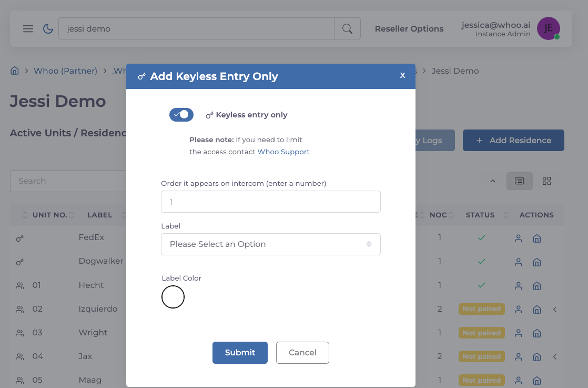Click jessica@whoo.ai account text
The image size is (588, 388).
point(496,25)
